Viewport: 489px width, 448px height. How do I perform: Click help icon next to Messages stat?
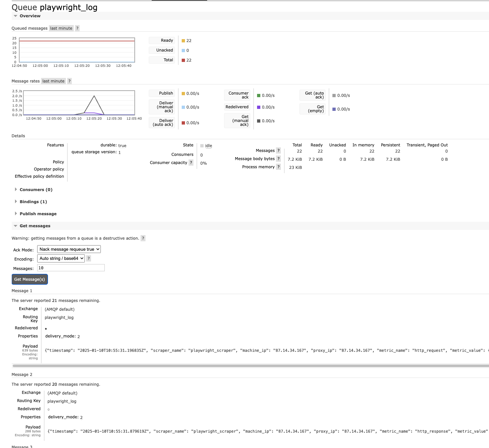coord(278,151)
